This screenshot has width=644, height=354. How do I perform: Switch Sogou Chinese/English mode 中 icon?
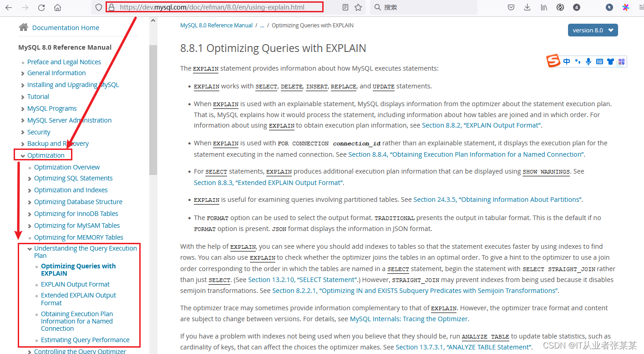click(x=567, y=62)
